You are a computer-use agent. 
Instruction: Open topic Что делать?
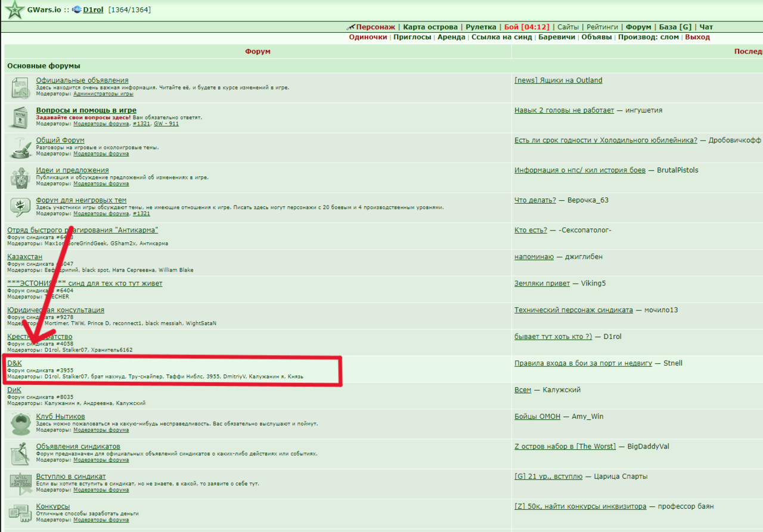535,200
